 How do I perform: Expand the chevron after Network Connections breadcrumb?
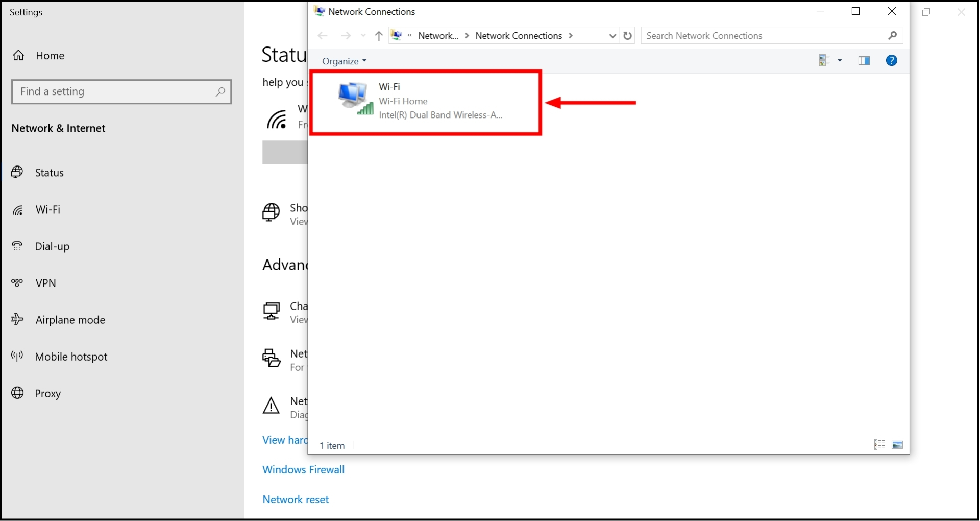click(x=571, y=36)
